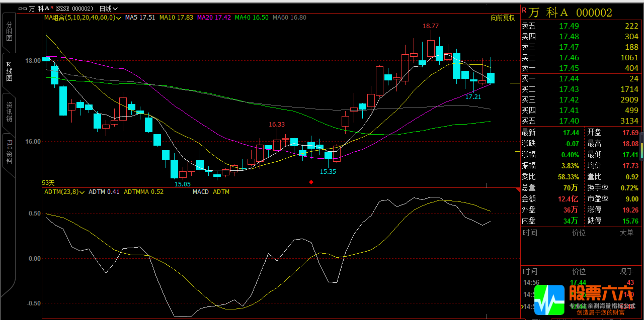Select the 买五 17.40 order row
This screenshot has width=644, height=320.
[581, 121]
